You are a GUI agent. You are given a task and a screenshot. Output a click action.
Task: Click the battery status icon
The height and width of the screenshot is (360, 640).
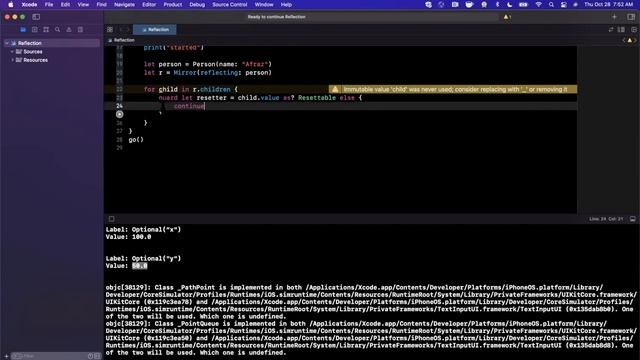(x=523, y=4)
